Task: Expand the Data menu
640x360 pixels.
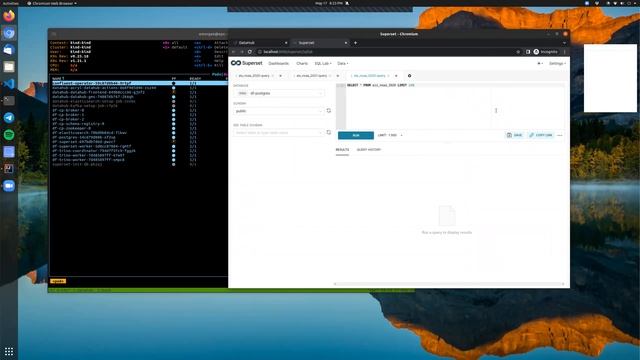Action: click(x=342, y=64)
